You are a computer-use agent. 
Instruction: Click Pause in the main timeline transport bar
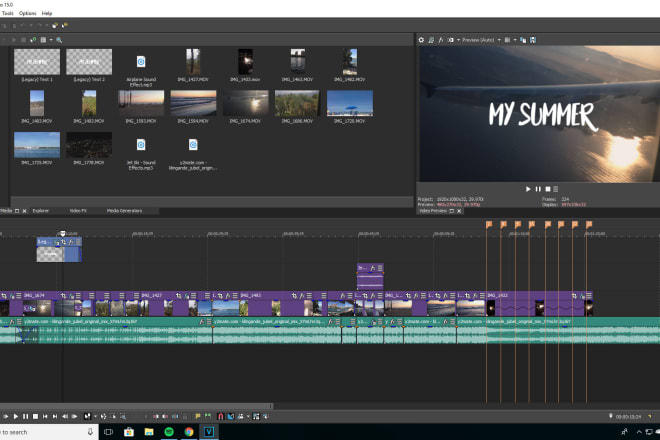pyautogui.click(x=25, y=416)
